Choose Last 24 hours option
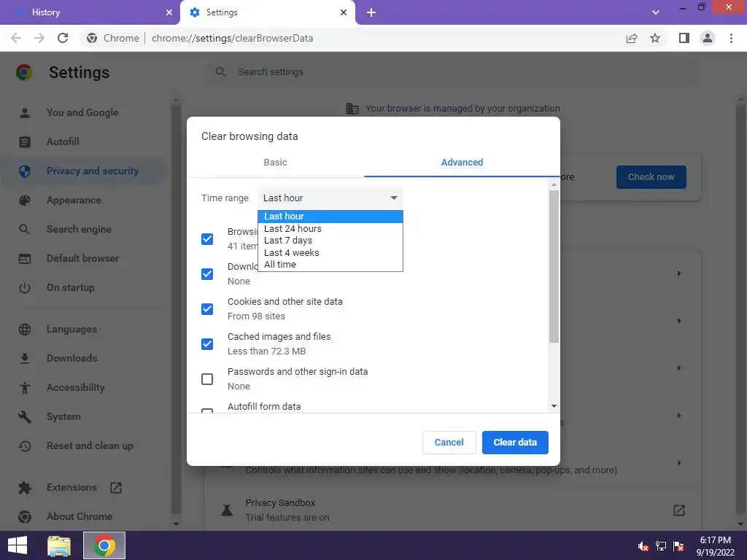The image size is (747, 560). pos(330,228)
